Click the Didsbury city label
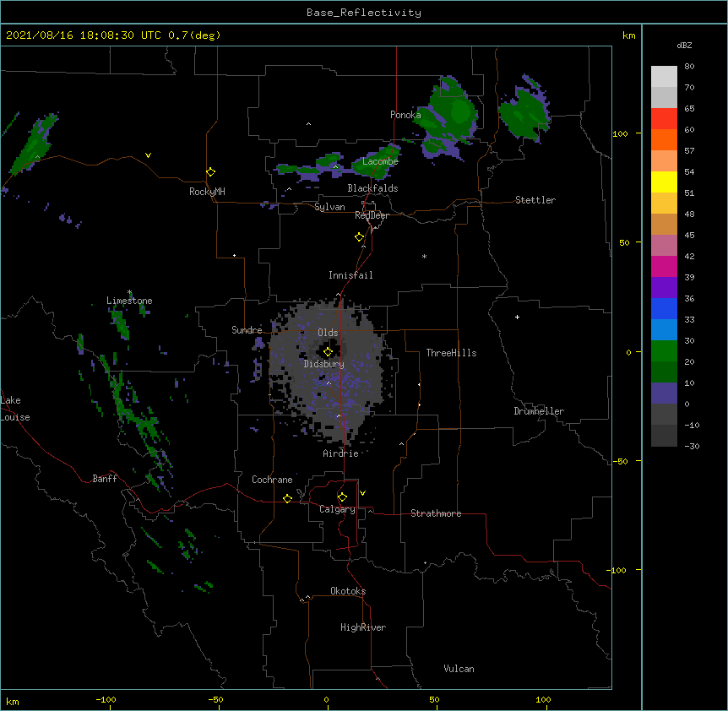Image resolution: width=728 pixels, height=711 pixels. click(324, 364)
